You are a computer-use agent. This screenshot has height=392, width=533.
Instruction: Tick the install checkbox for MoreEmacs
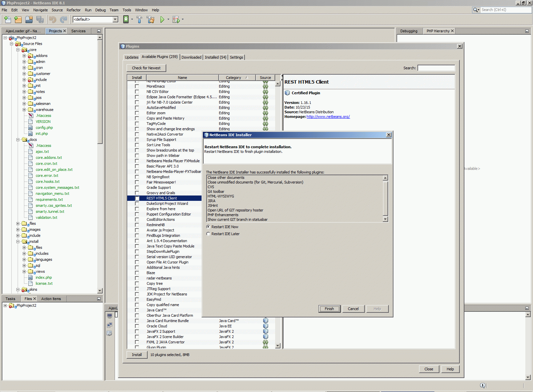(x=137, y=86)
